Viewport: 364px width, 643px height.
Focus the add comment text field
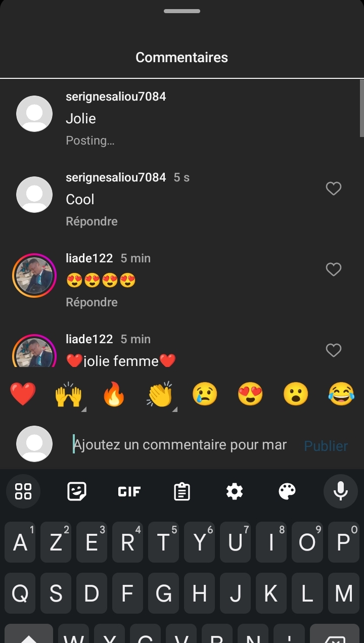[182, 445]
